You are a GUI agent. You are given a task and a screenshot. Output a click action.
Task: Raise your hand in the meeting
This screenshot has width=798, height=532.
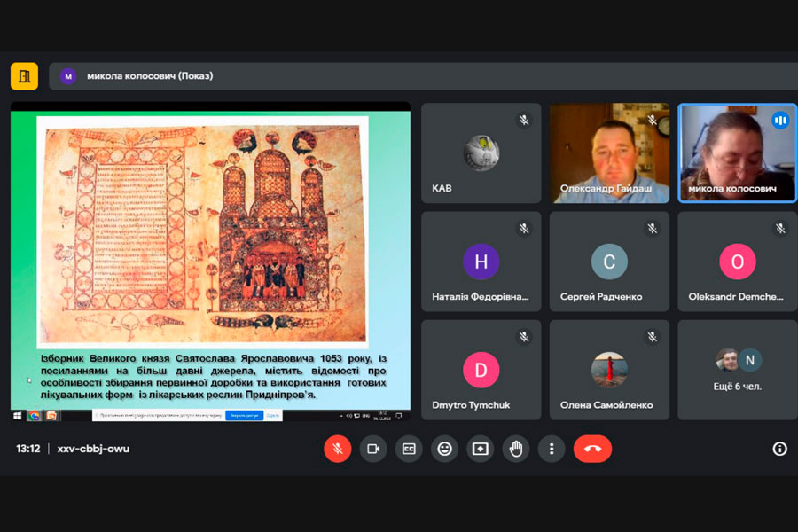pos(516,449)
